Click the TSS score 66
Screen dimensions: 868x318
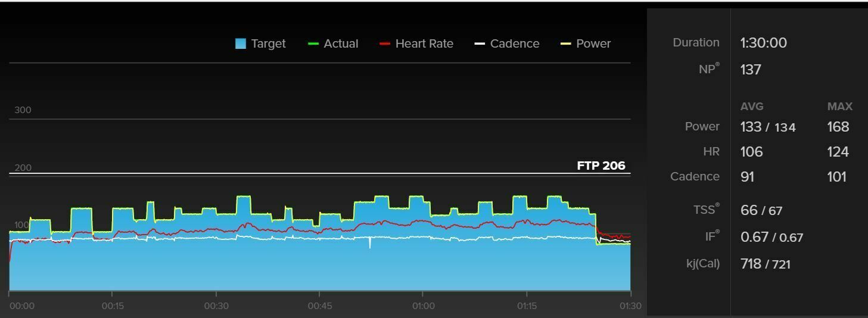pyautogui.click(x=749, y=210)
